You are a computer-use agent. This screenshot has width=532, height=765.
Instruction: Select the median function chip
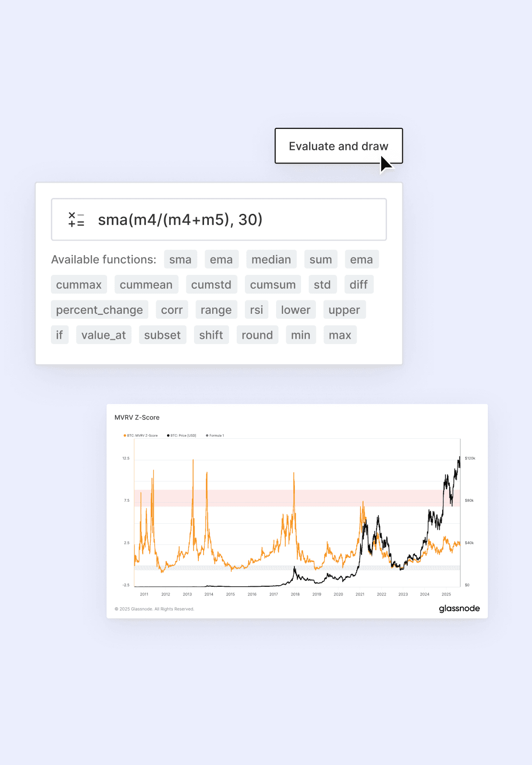pos(271,259)
